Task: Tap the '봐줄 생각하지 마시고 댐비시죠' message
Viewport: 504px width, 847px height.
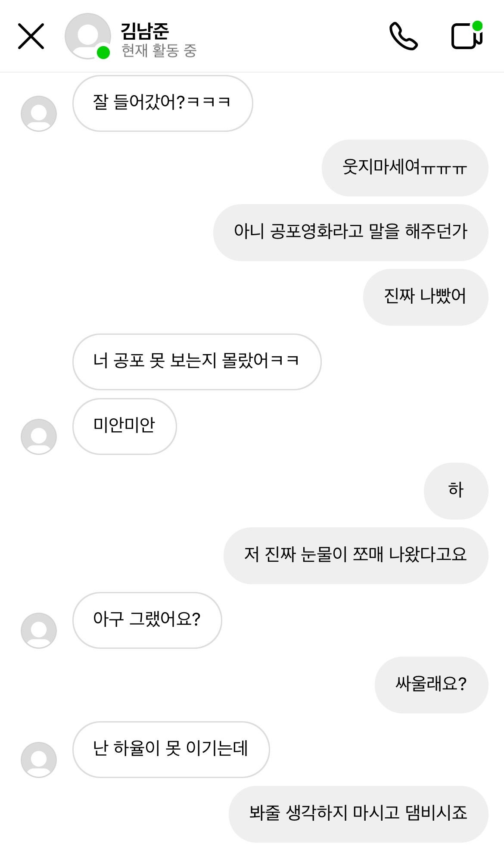Action: click(x=358, y=814)
